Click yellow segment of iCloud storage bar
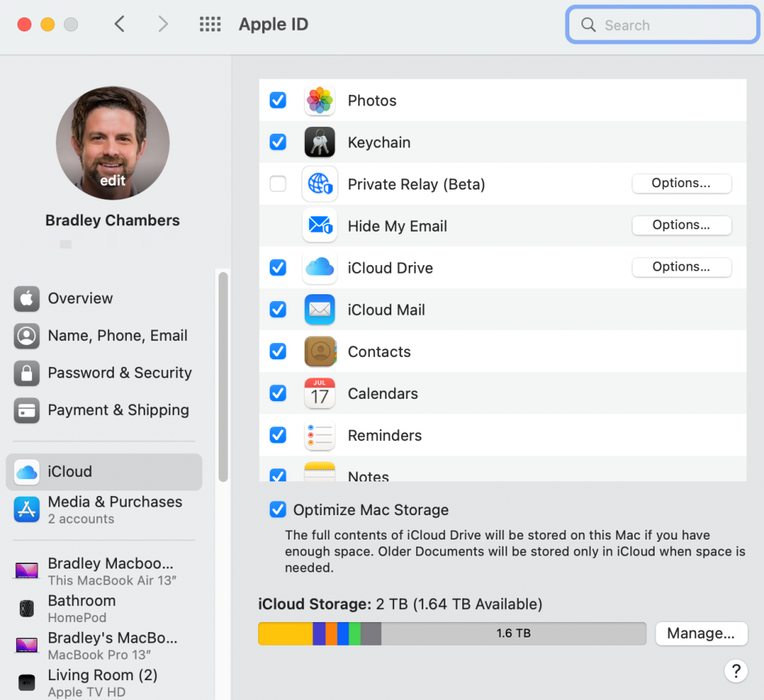764x700 pixels. tap(286, 634)
